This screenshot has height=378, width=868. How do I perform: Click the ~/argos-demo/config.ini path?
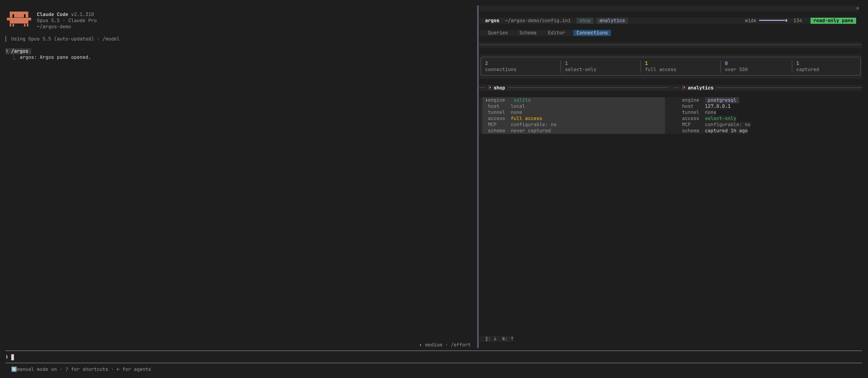[x=538, y=21]
